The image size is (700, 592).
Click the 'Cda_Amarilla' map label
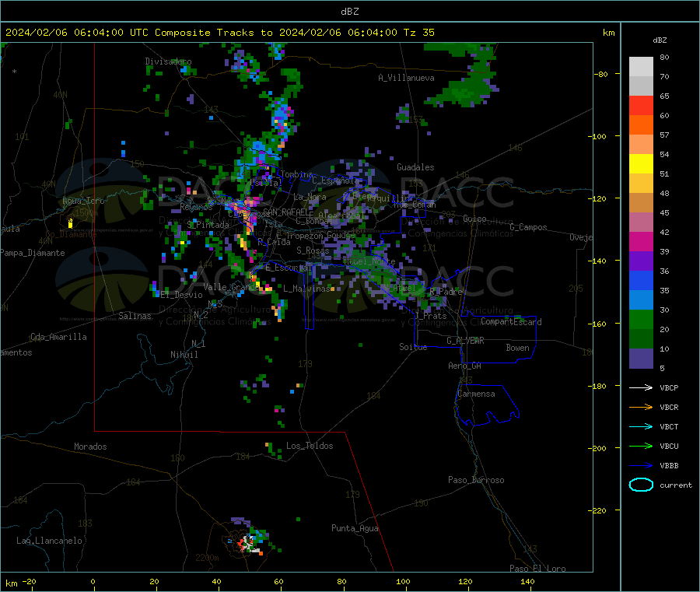(58, 337)
